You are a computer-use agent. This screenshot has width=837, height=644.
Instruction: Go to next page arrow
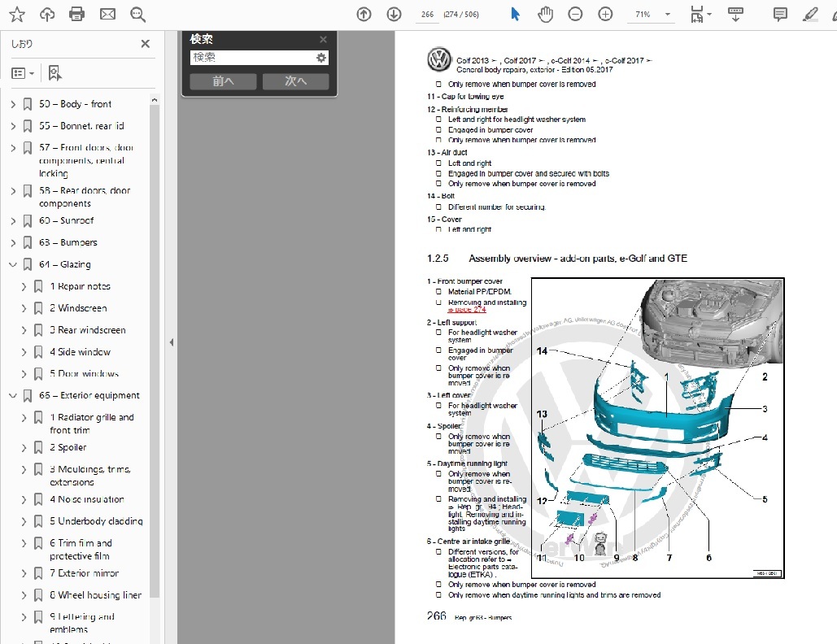[394, 15]
